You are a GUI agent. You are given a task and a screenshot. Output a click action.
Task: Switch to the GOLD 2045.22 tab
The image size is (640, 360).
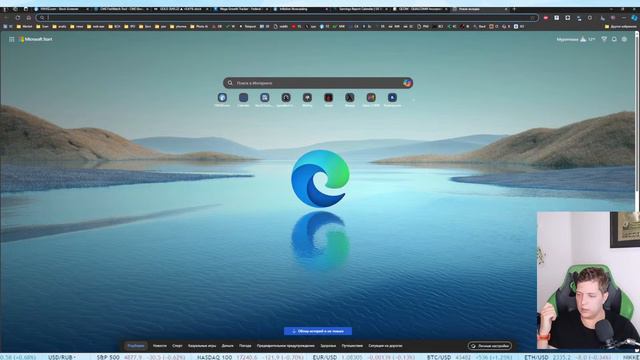click(181, 9)
